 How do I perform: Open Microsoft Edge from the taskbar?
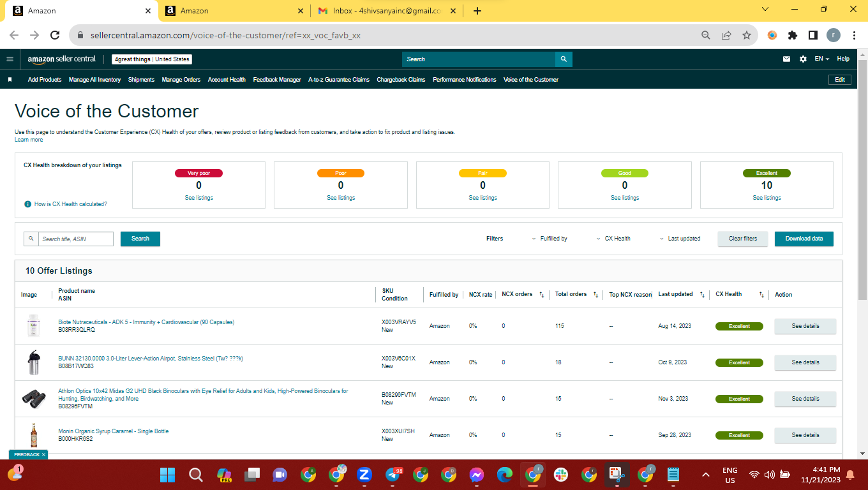(505, 475)
